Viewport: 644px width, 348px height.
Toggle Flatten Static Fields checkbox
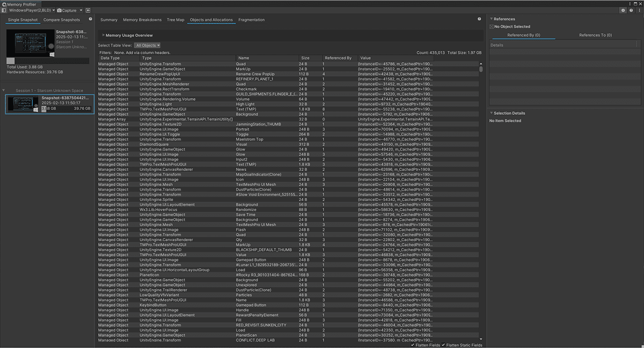(443, 345)
